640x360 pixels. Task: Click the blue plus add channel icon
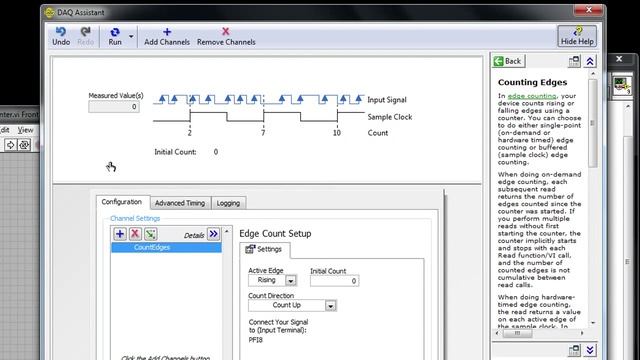pos(120,234)
